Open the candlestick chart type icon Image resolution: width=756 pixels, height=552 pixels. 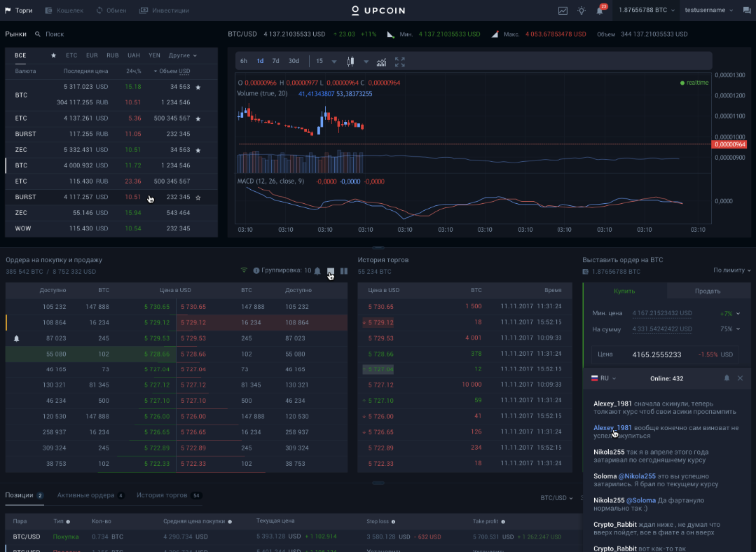point(350,61)
